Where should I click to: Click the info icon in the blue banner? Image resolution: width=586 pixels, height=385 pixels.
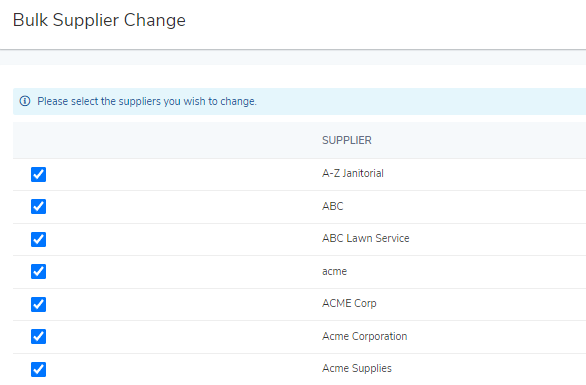point(25,101)
